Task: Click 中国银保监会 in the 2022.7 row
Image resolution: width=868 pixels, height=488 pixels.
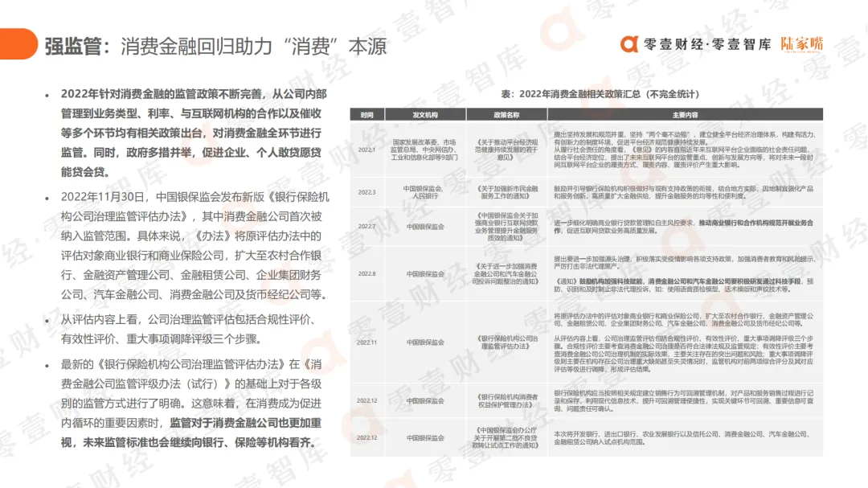Action: pos(425,227)
